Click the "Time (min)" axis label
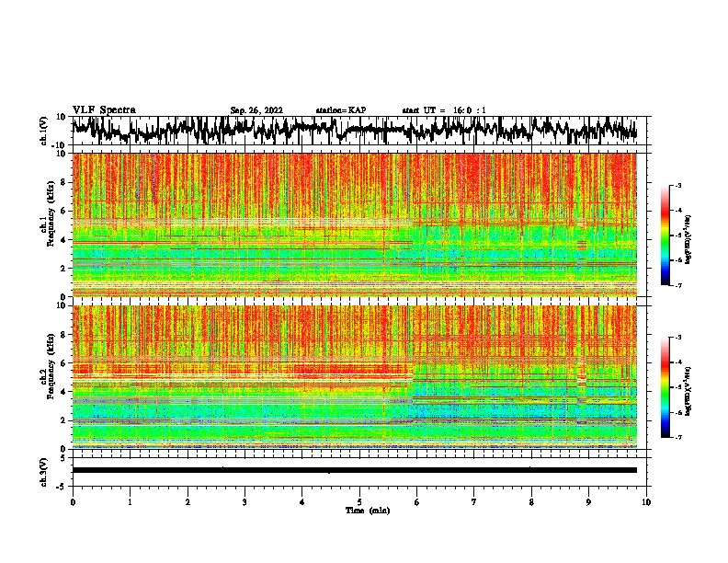Viewport: 728px width, 563px height. (368, 511)
